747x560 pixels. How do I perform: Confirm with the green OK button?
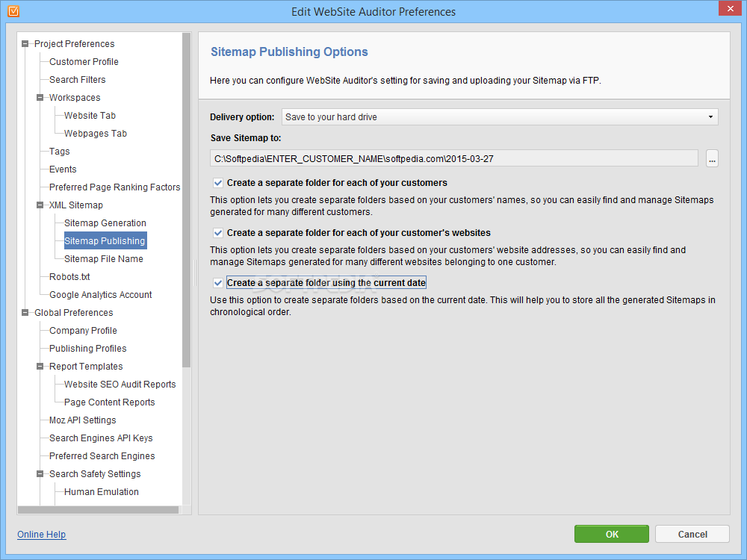612,535
